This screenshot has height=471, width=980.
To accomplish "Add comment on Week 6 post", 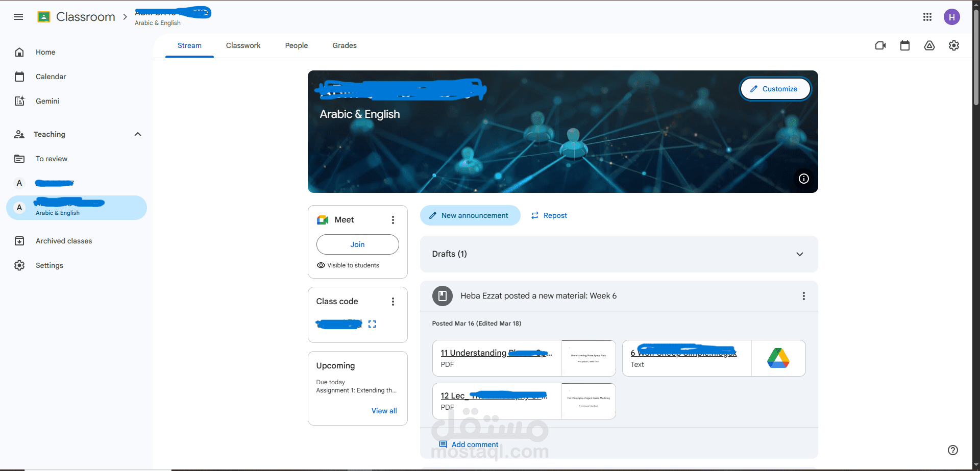I will pyautogui.click(x=469, y=444).
